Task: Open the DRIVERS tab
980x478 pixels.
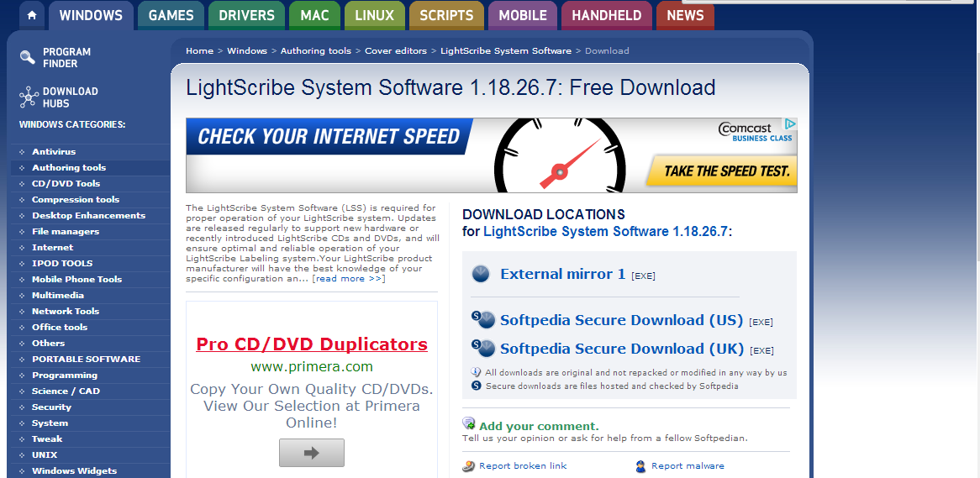Action: [x=246, y=16]
